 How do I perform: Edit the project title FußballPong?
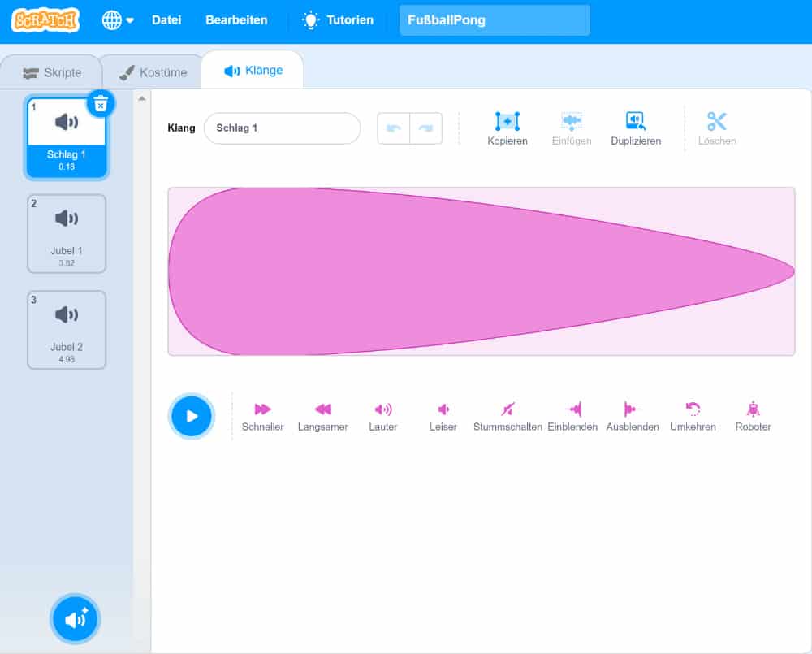495,20
